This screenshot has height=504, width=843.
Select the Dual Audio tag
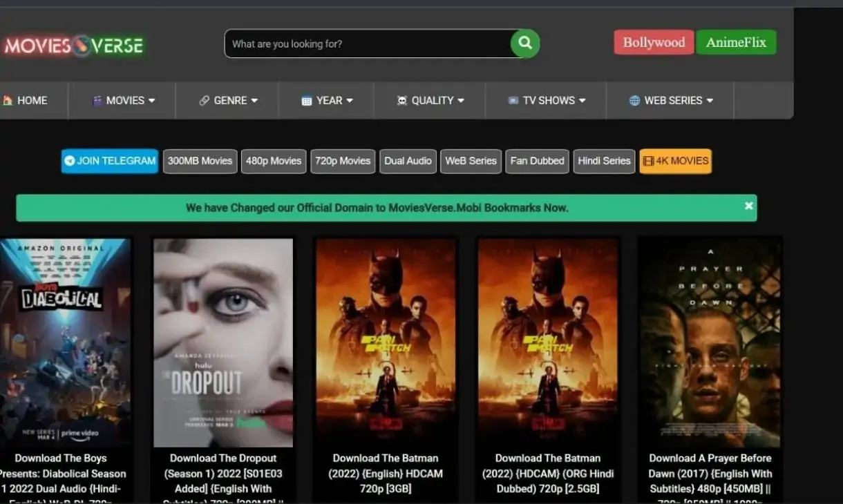tap(408, 161)
